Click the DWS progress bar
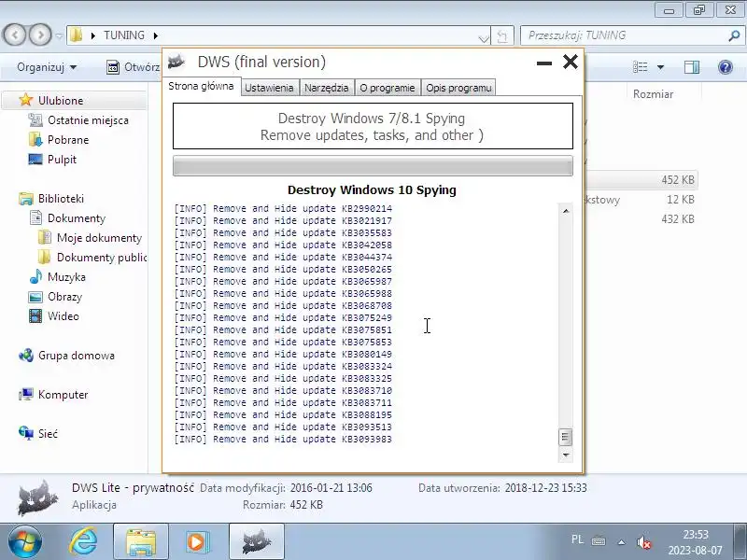Screen dimensions: 747x560 tap(373, 166)
